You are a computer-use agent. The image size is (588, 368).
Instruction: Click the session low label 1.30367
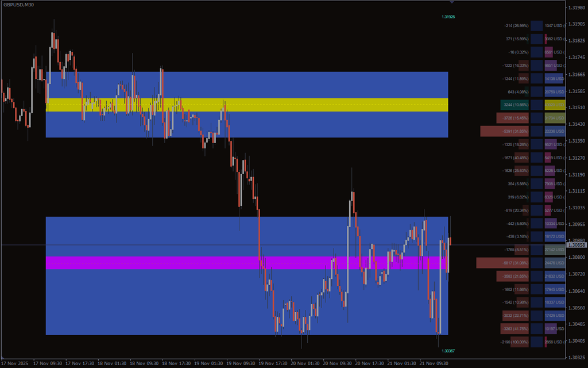coord(448,351)
